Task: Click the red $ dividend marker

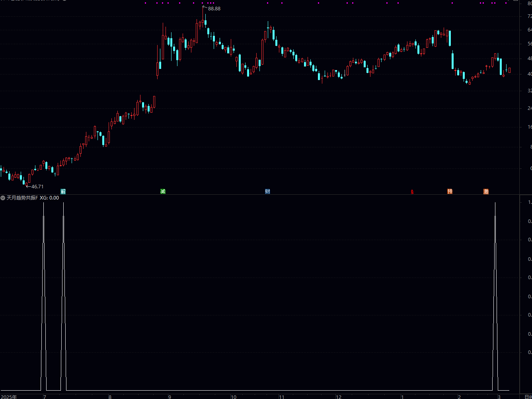Action: pyautogui.click(x=412, y=192)
